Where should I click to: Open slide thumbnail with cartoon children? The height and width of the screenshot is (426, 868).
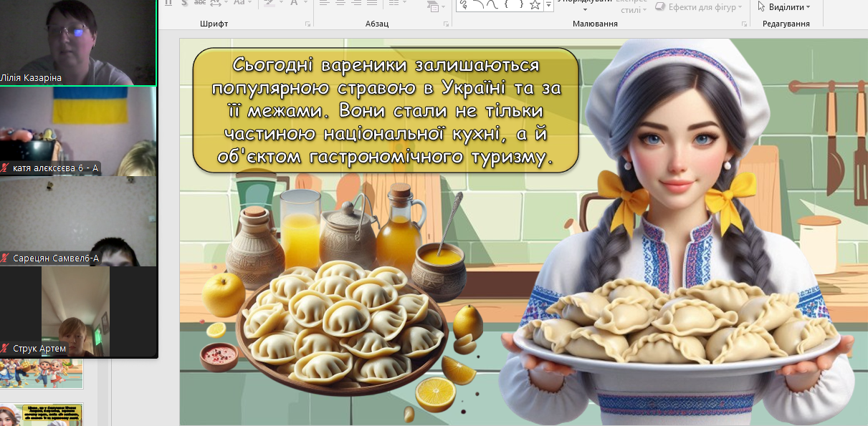[x=42, y=373]
